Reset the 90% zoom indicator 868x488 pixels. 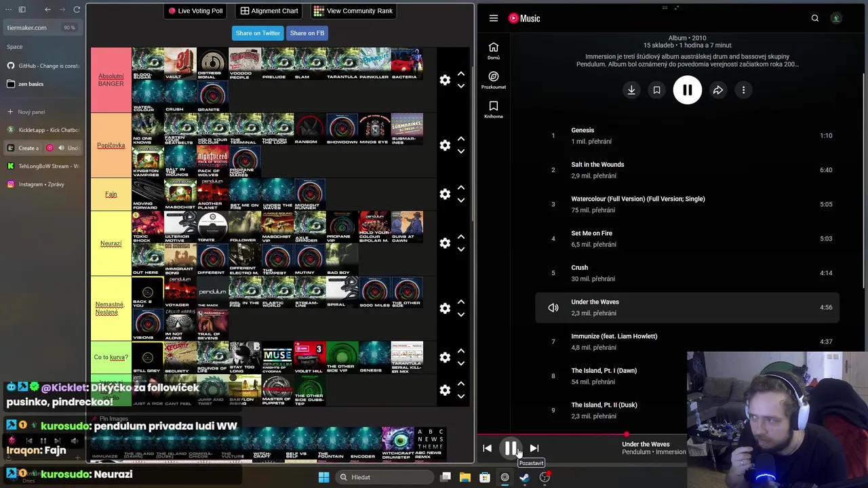point(69,28)
